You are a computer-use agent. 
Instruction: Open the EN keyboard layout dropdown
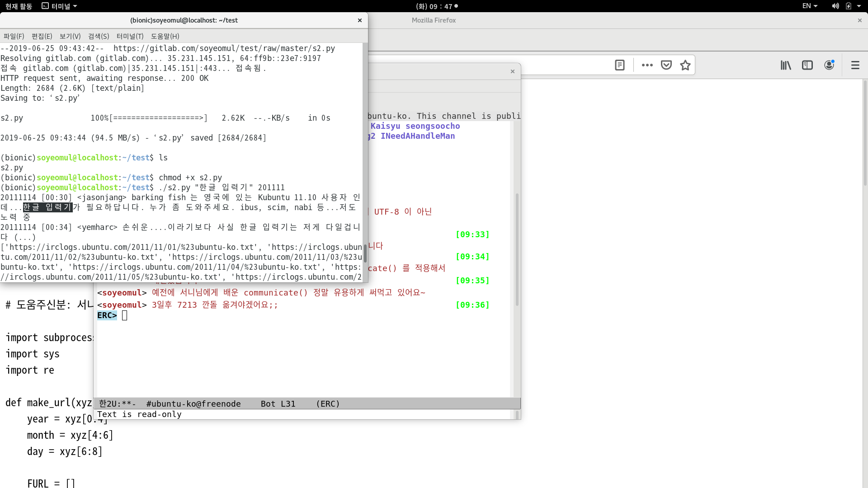(809, 6)
